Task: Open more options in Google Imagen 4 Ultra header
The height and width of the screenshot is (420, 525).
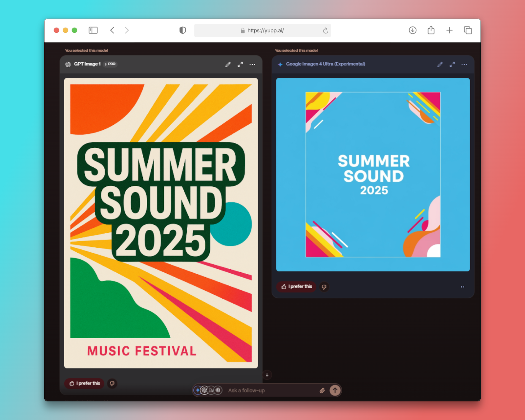Action: (x=464, y=65)
